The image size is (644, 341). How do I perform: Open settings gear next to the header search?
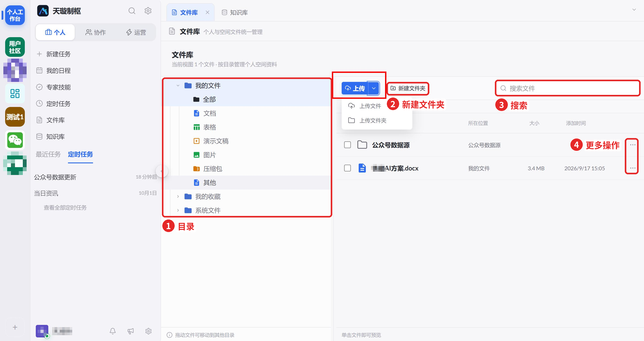148,11
